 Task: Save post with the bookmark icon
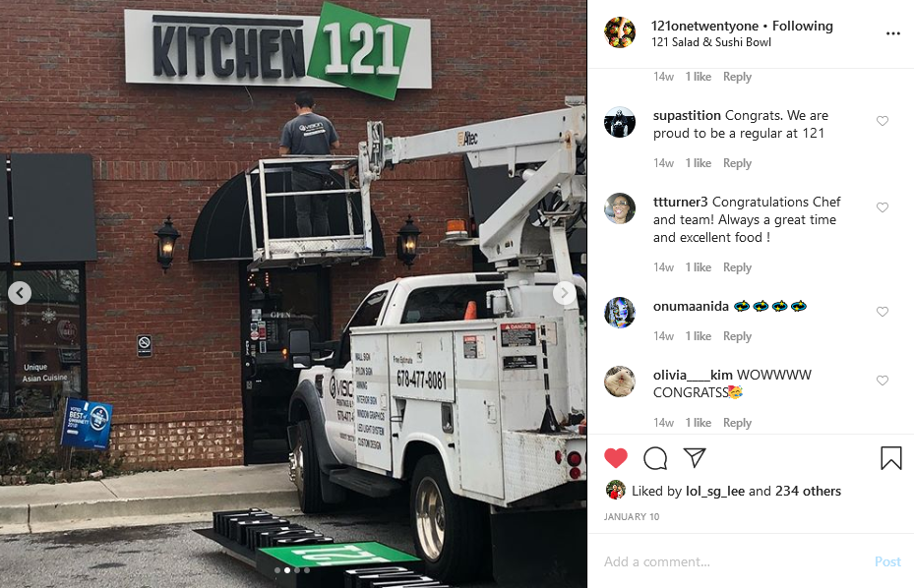point(890,458)
